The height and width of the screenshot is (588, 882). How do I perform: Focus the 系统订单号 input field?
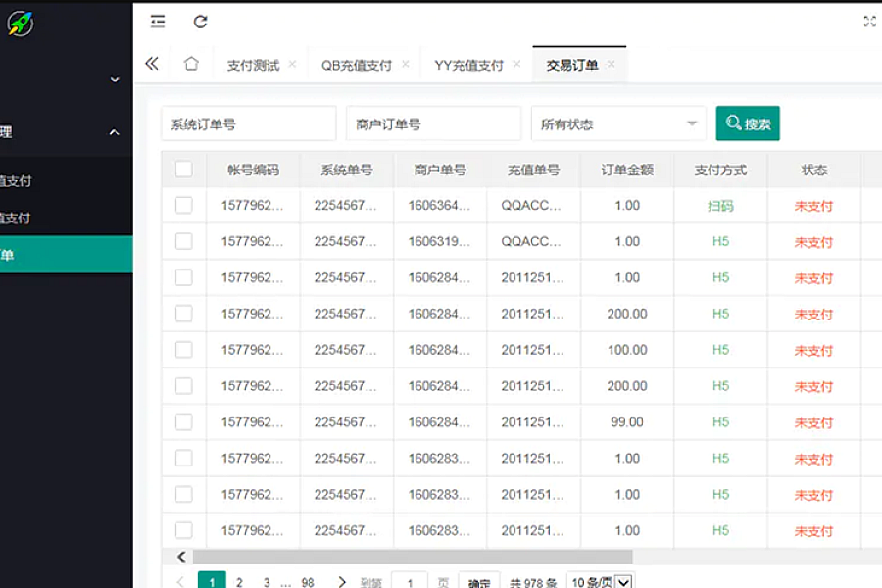point(248,124)
